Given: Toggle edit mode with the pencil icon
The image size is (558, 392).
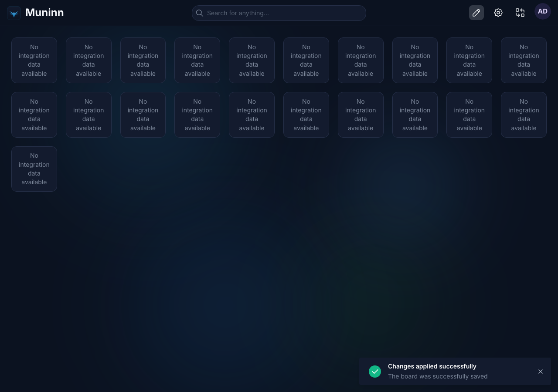Looking at the screenshot, I should point(476,13).
